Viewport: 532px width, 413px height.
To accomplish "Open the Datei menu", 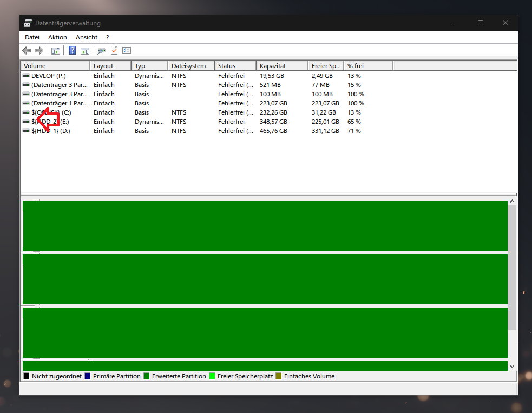I will tap(32, 37).
